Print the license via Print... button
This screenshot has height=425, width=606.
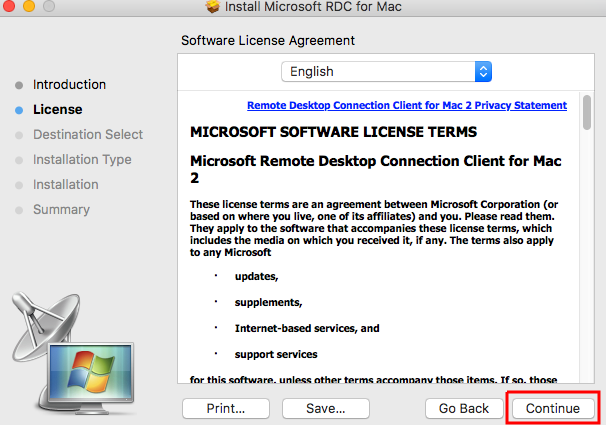coord(226,408)
